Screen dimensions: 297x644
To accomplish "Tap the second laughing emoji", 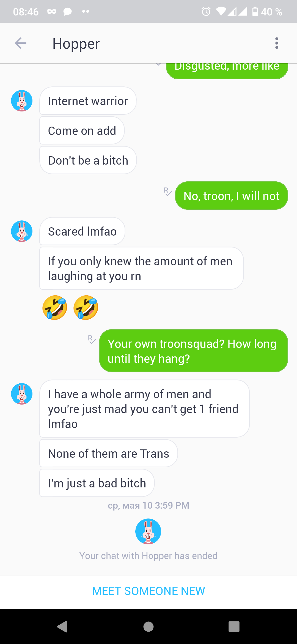I will (x=86, y=307).
